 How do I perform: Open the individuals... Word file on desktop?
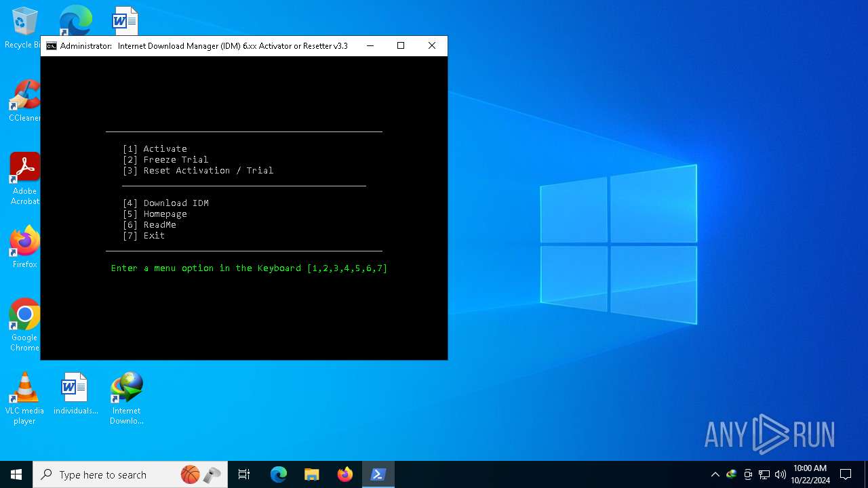tap(75, 394)
